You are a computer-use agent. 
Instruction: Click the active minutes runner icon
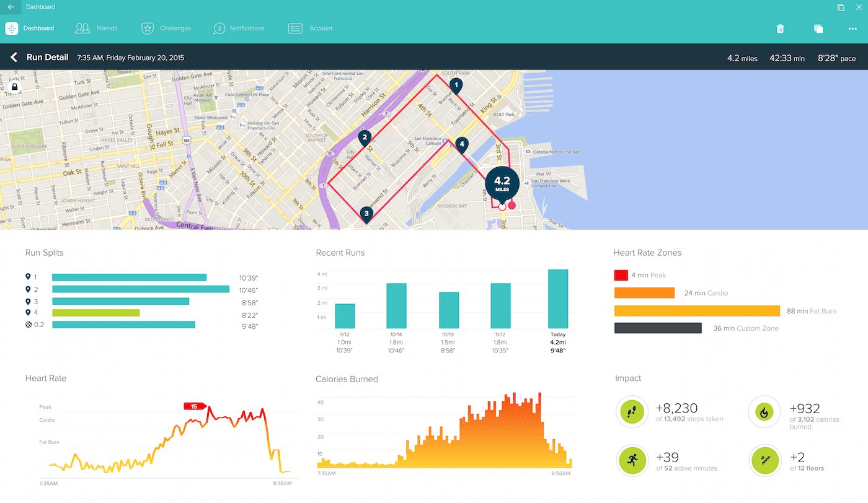click(632, 461)
